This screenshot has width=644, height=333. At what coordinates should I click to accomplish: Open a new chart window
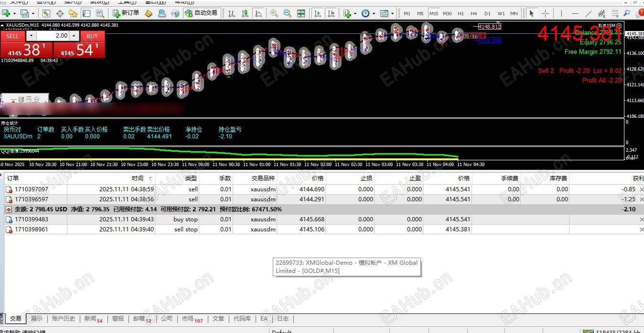click(x=5, y=13)
